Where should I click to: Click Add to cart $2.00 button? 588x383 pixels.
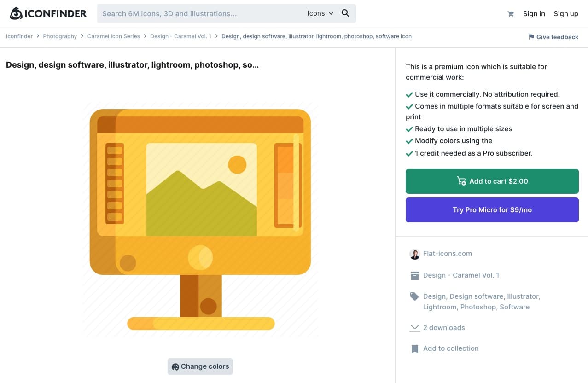(492, 181)
